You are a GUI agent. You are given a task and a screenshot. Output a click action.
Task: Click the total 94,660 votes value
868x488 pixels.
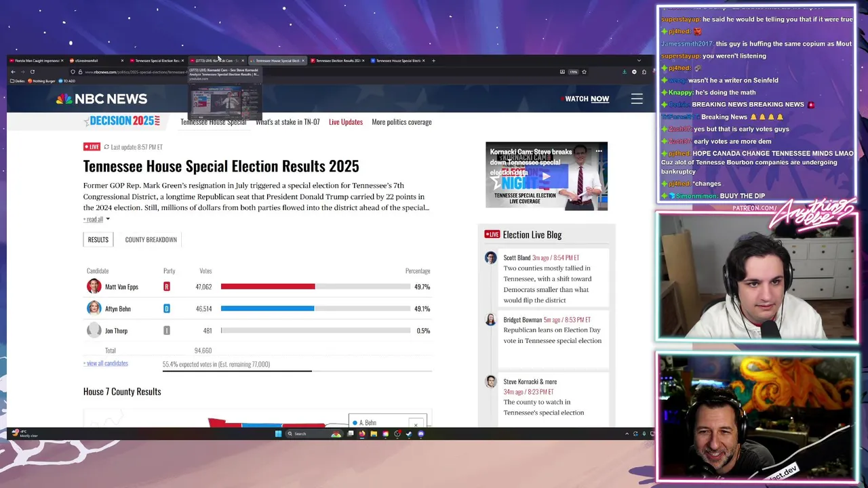coord(203,350)
